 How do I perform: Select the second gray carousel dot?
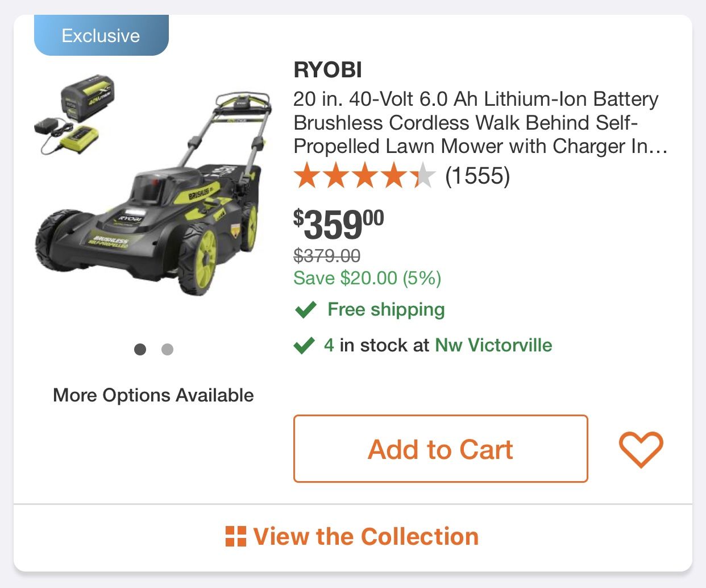(167, 349)
